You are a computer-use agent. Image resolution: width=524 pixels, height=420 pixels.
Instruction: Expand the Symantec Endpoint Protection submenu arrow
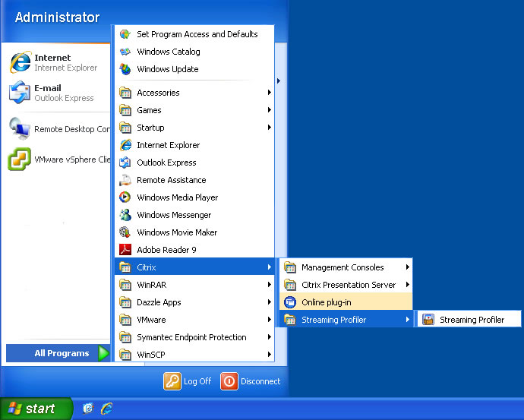point(270,337)
